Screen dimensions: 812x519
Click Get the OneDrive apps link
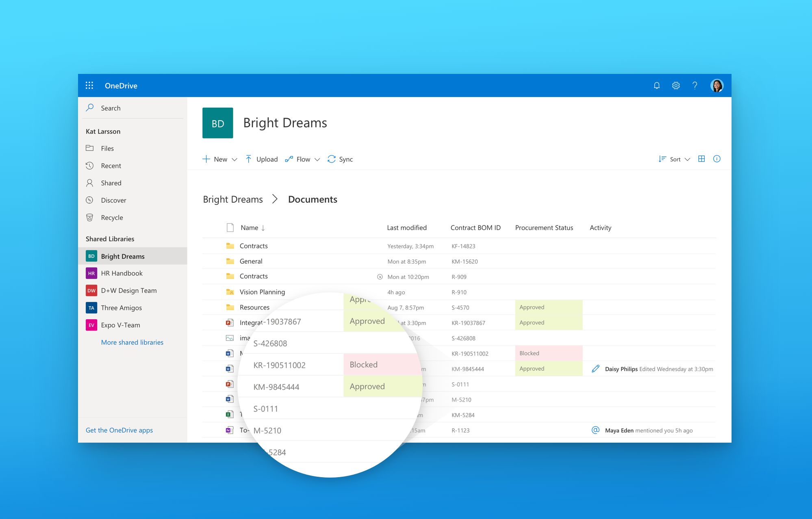tap(119, 430)
